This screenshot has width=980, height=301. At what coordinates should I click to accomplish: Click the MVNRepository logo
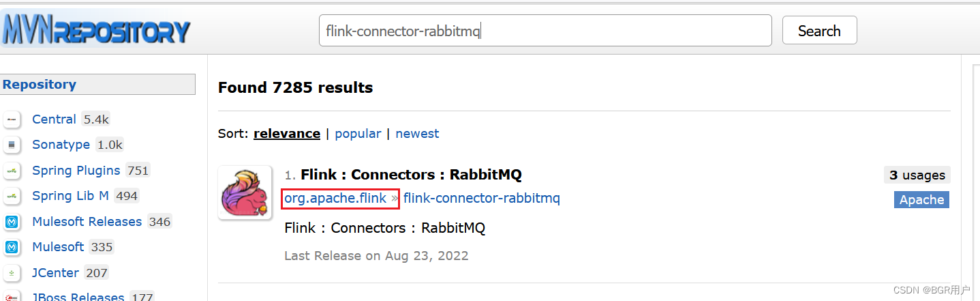pos(97,31)
